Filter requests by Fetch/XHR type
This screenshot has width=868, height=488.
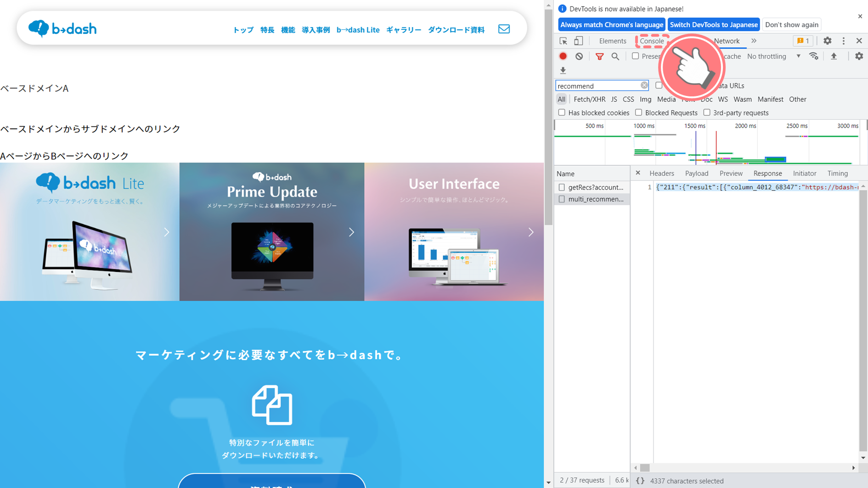point(589,99)
